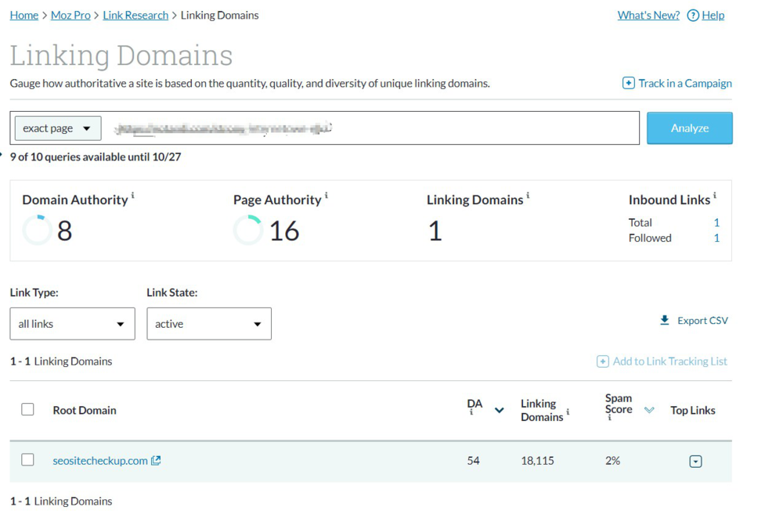Click the Track in a Campaign plus icon
The image size is (783, 532).
628,83
